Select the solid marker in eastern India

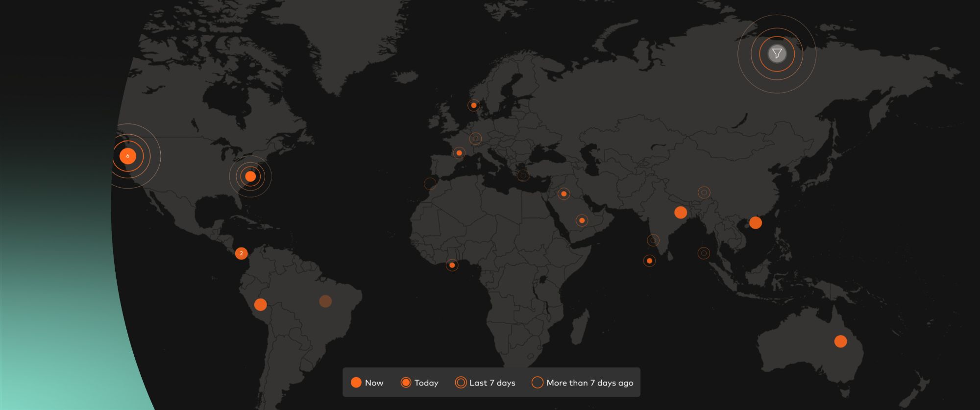(680, 213)
